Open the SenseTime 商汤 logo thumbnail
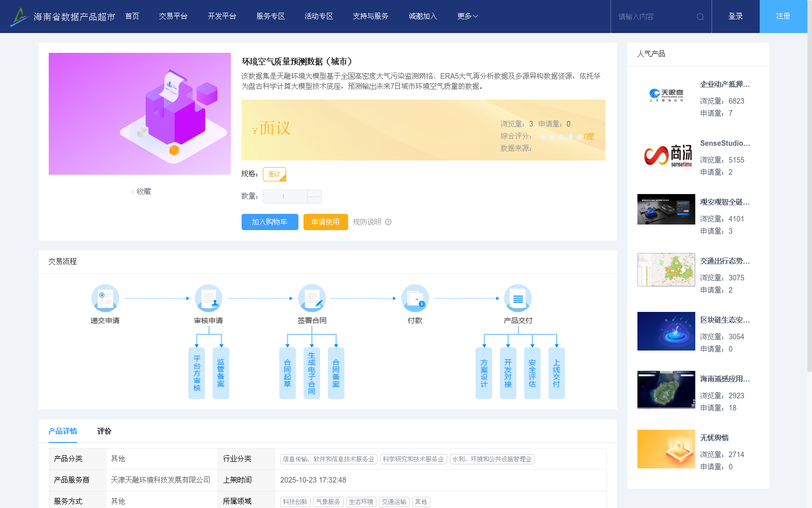This screenshot has height=508, width=812. pyautogui.click(x=666, y=154)
